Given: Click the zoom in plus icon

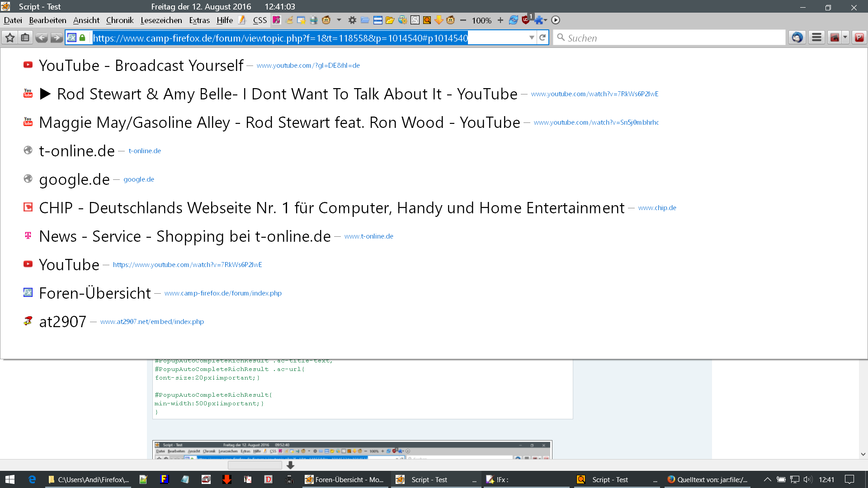Looking at the screenshot, I should 500,20.
